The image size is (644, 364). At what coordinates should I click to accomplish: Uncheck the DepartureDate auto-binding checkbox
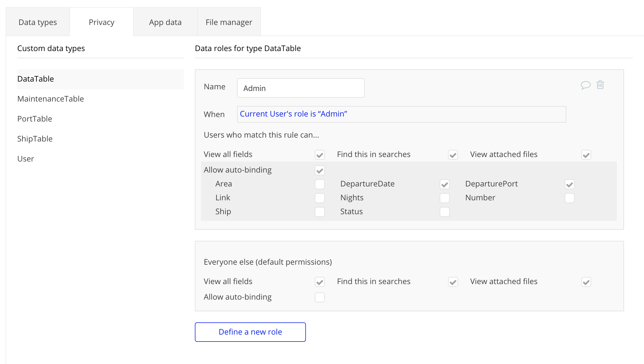coord(444,184)
